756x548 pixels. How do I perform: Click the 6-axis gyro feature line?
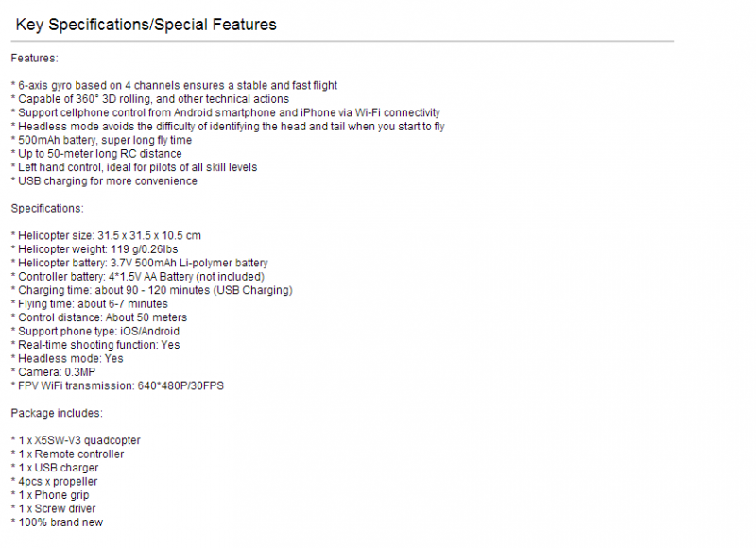click(174, 86)
